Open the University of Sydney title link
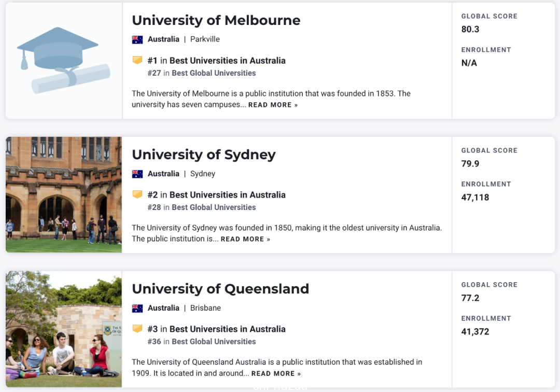 [204, 155]
